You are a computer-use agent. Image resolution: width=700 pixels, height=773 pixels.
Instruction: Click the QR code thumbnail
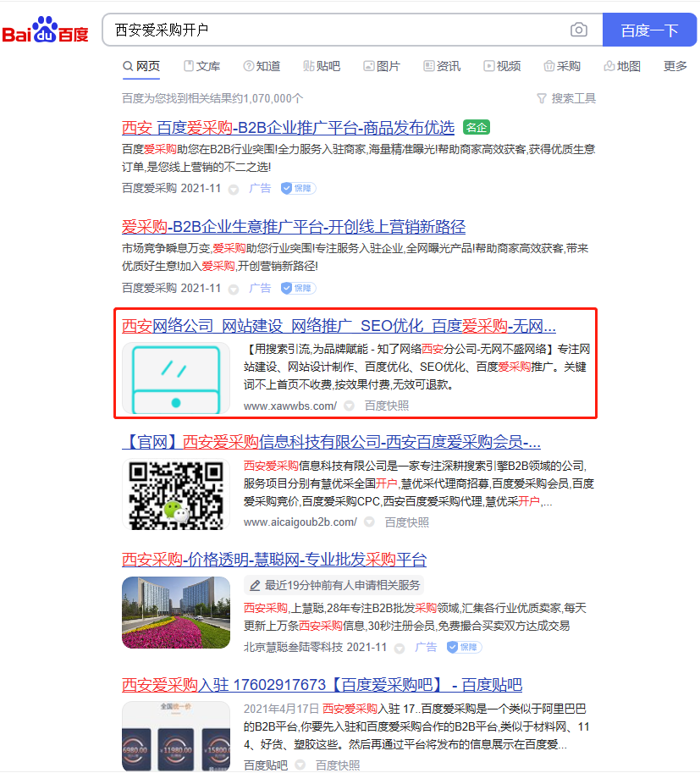(x=176, y=494)
